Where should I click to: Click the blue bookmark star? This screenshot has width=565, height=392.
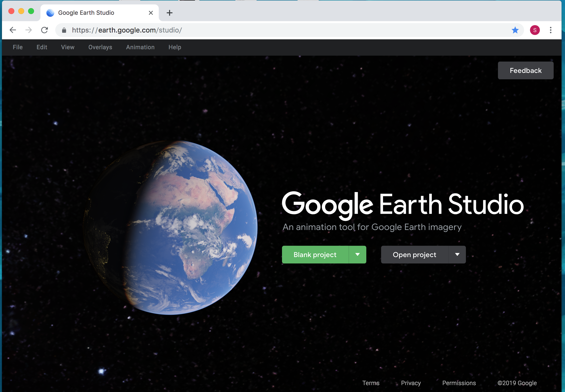[515, 30]
